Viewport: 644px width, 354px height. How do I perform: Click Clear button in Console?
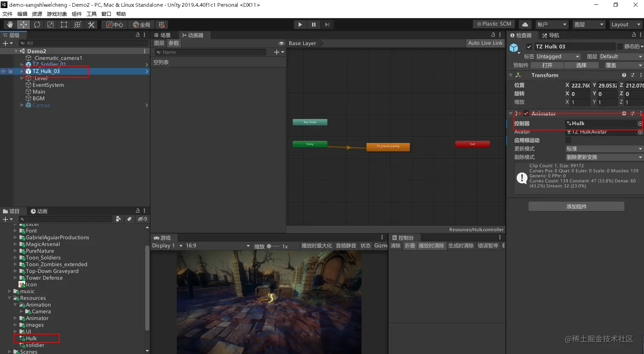click(396, 246)
